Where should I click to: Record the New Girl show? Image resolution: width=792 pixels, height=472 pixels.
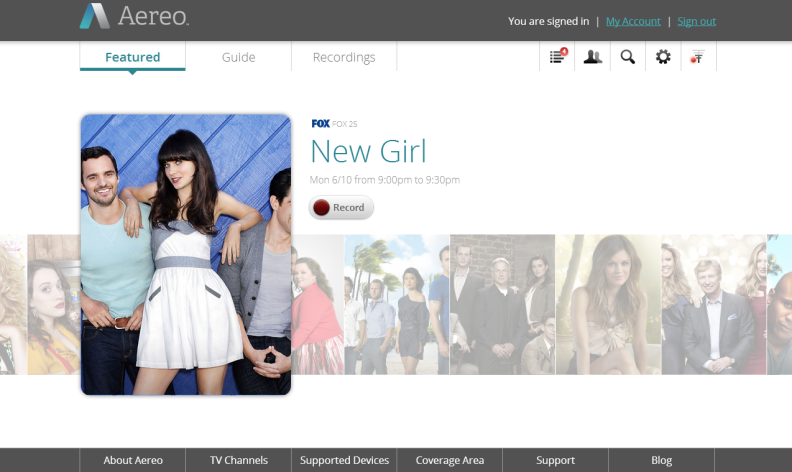pyautogui.click(x=341, y=207)
